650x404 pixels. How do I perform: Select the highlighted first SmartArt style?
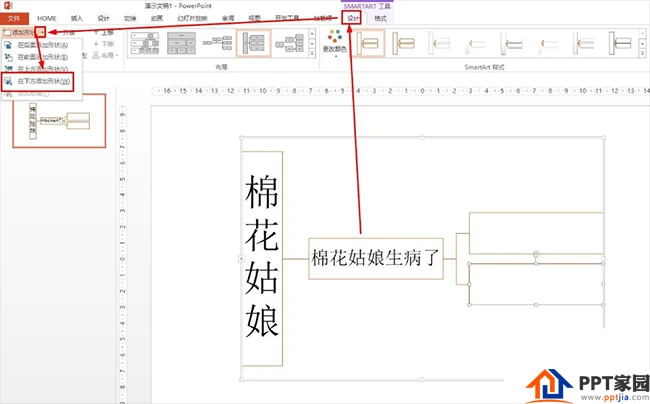tap(369, 43)
